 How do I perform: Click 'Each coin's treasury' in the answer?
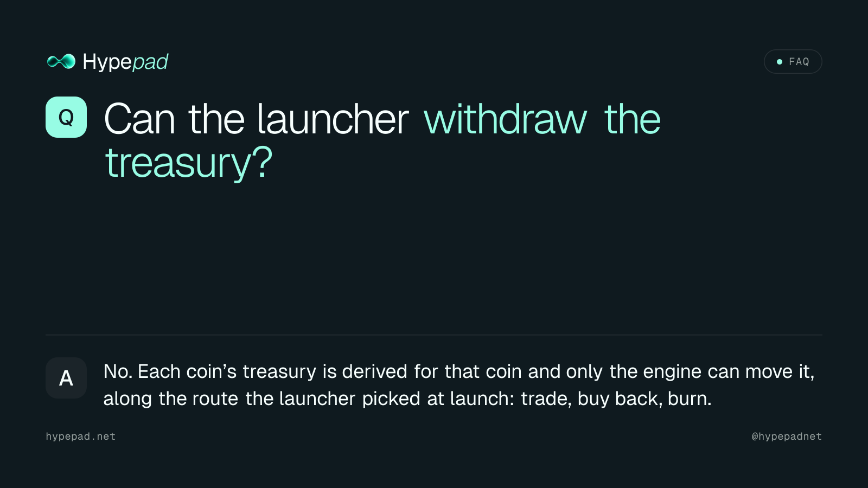point(227,371)
